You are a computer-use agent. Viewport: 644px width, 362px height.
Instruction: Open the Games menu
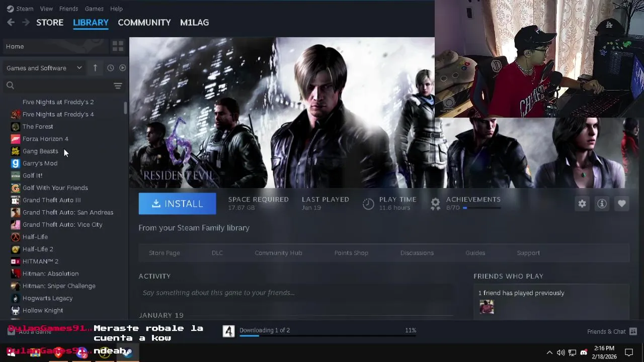point(94,9)
